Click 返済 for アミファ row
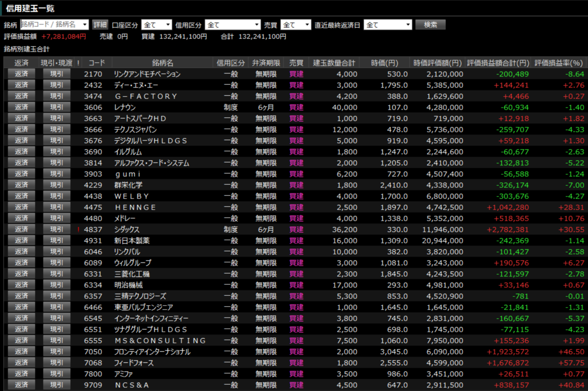The width and height of the screenshot is (588, 391). click(22, 374)
